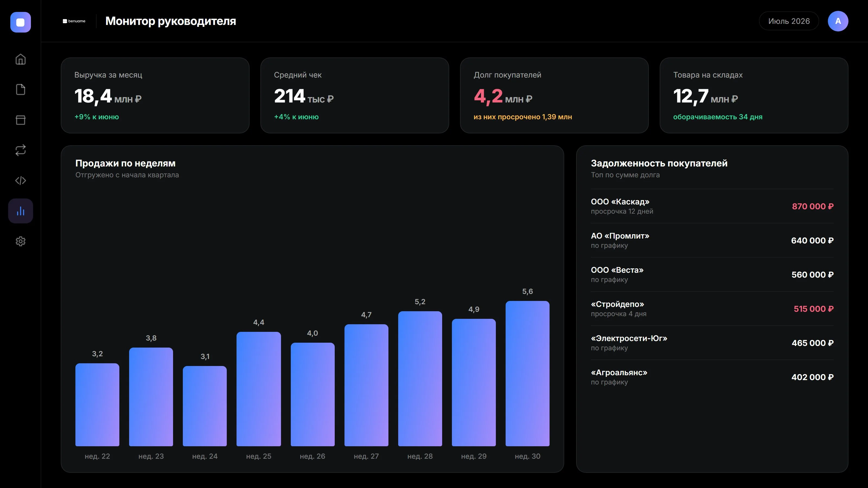Image resolution: width=868 pixels, height=488 pixels.
Task: Open the Home section in the sidebar
Action: 21,59
